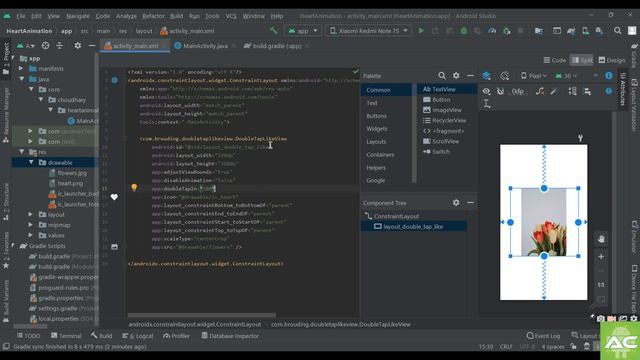Expand the values folder arrow

click(31, 236)
